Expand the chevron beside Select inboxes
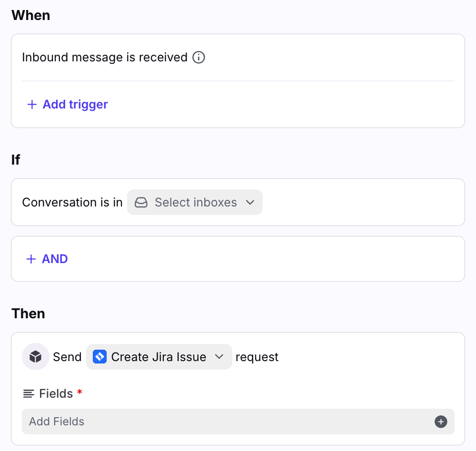 250,203
